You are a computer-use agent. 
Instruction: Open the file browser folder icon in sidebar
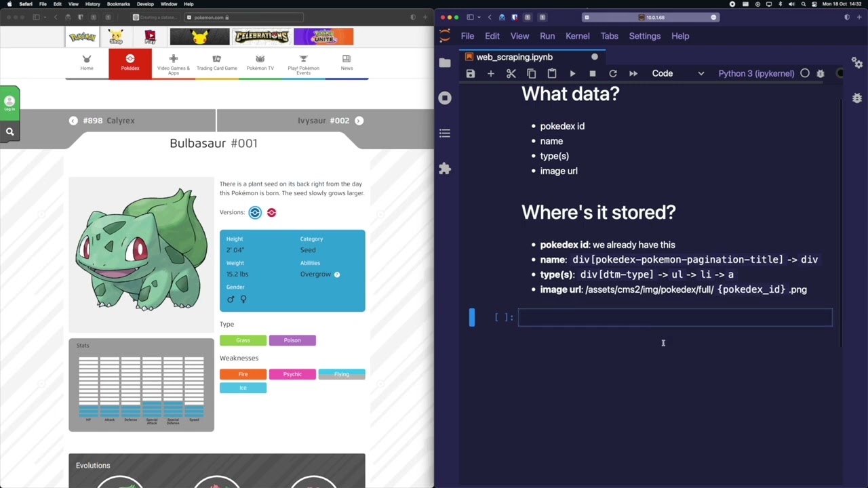(445, 63)
